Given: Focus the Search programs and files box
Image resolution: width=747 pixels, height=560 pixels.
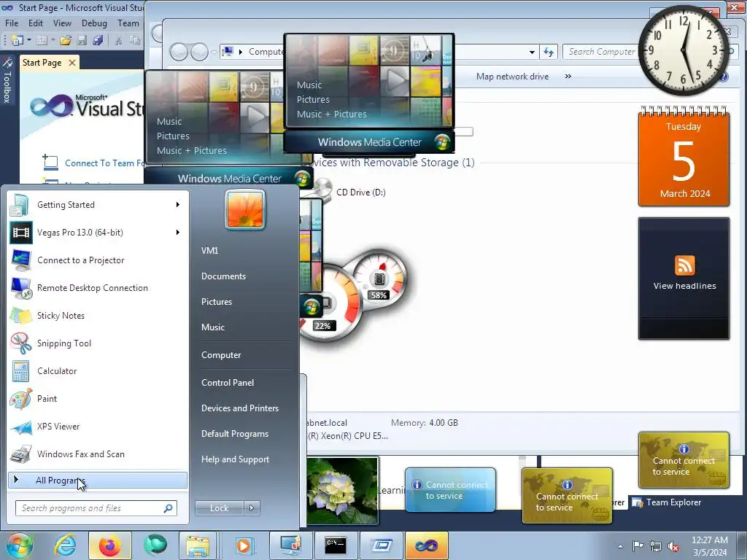Looking at the screenshot, I should coord(96,508).
